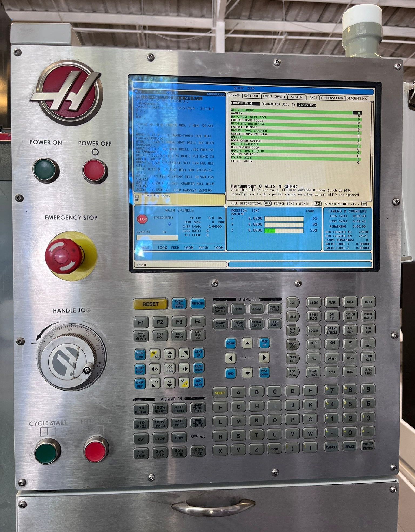
Task: Switch to the AXIS tab
Action: pos(313,97)
